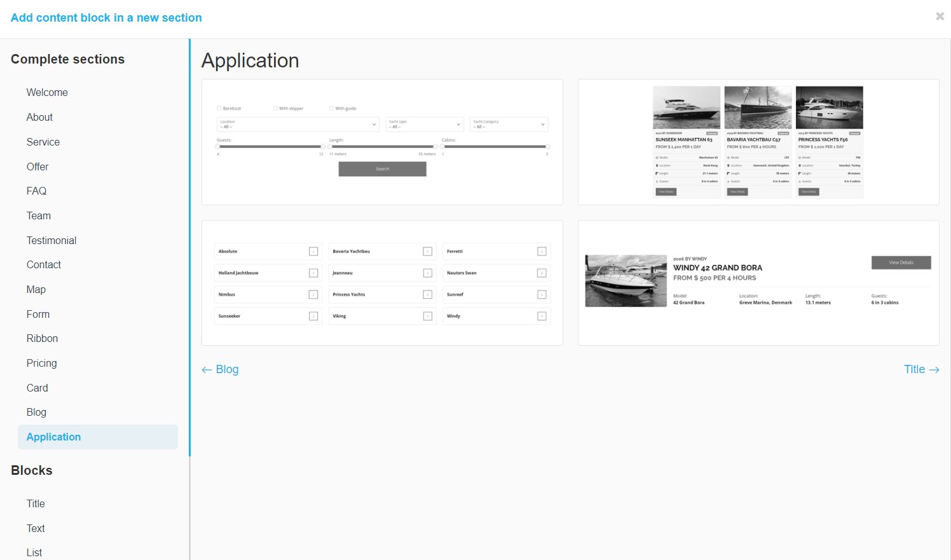Choose the yacht brands list block thumbnail
The image size is (951, 560).
tap(382, 283)
